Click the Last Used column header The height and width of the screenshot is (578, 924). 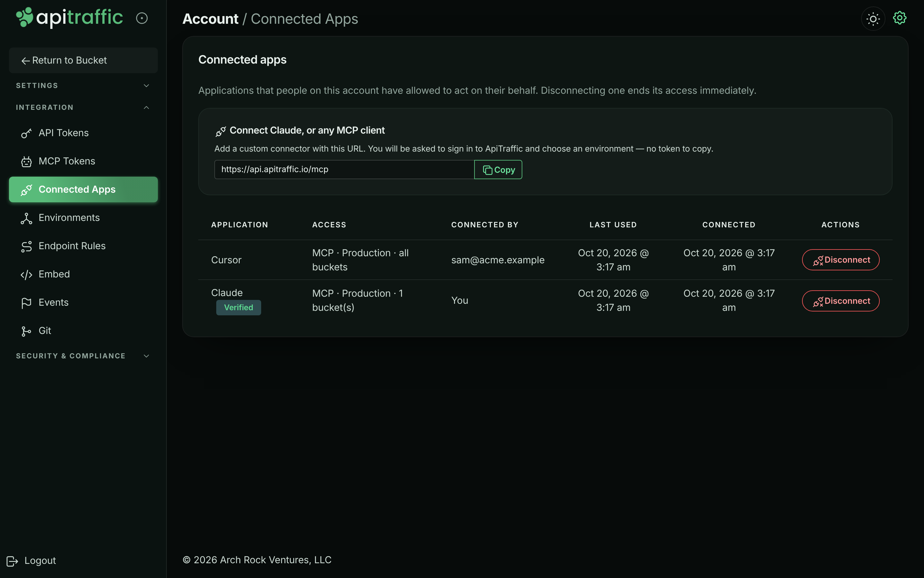(x=613, y=225)
